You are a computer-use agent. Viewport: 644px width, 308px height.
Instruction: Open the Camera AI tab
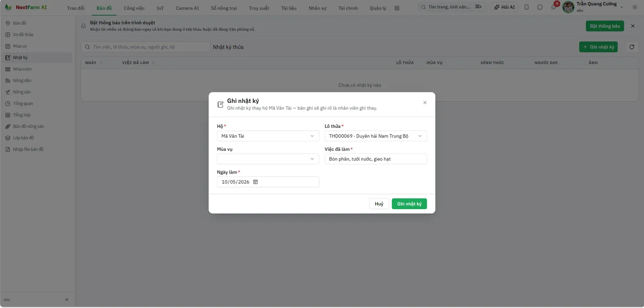(x=187, y=8)
